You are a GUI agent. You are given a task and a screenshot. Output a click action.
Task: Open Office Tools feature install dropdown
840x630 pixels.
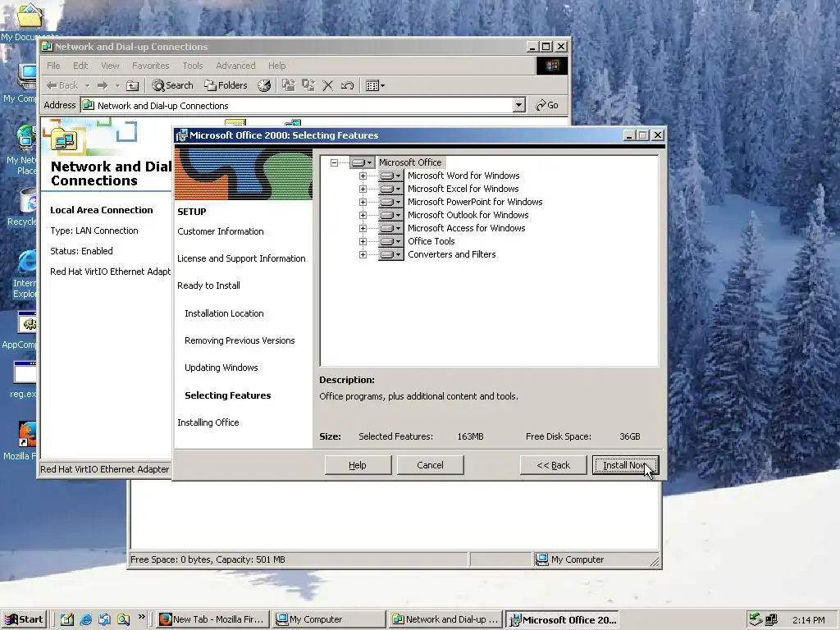(x=391, y=241)
